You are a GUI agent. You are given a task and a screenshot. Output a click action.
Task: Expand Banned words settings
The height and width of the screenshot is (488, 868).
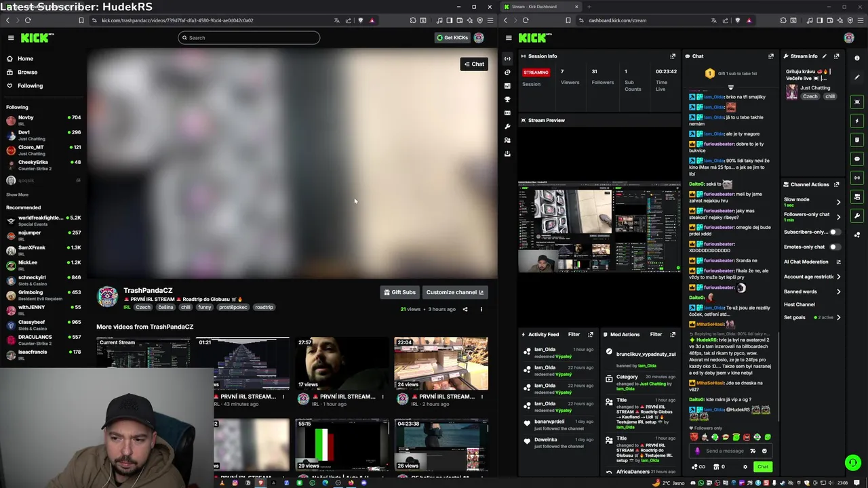[x=838, y=291]
